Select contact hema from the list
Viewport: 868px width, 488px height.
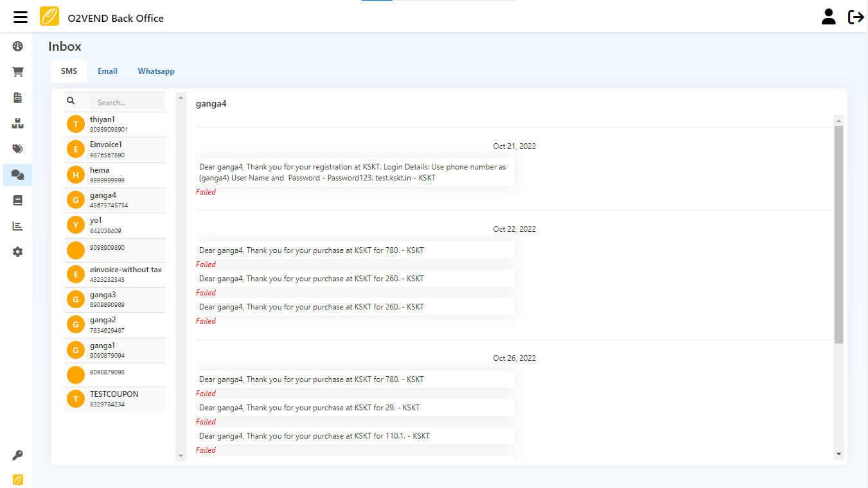[115, 175]
